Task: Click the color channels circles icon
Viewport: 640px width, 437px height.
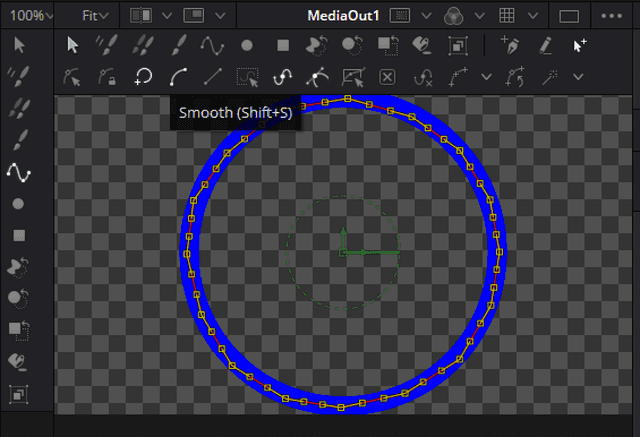Action: [453, 16]
